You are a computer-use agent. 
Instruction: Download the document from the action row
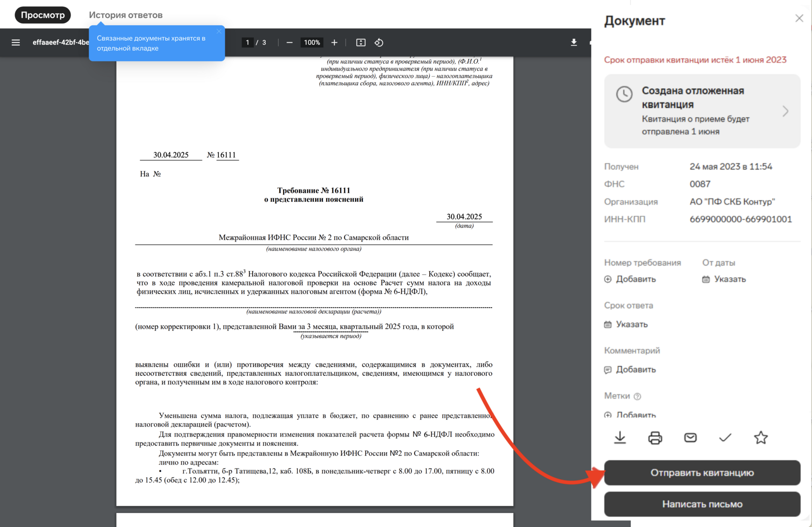[x=620, y=438]
